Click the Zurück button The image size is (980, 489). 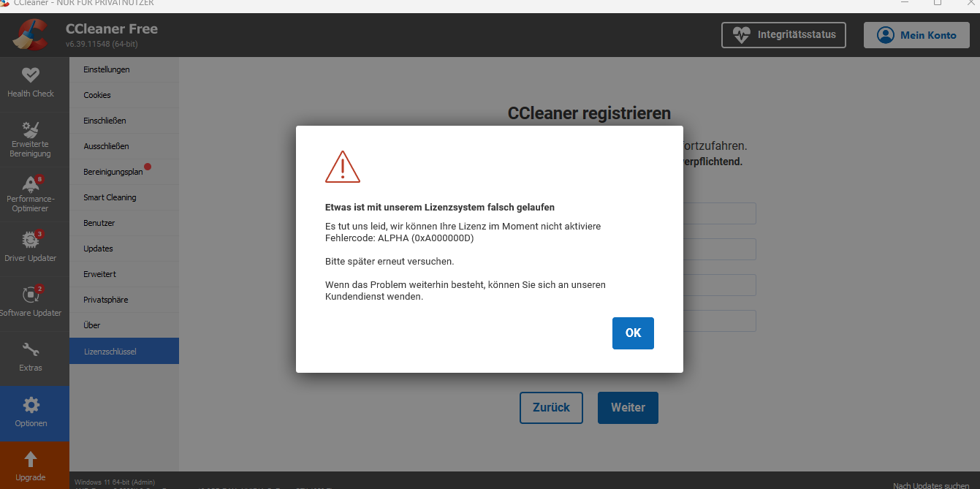pos(551,408)
